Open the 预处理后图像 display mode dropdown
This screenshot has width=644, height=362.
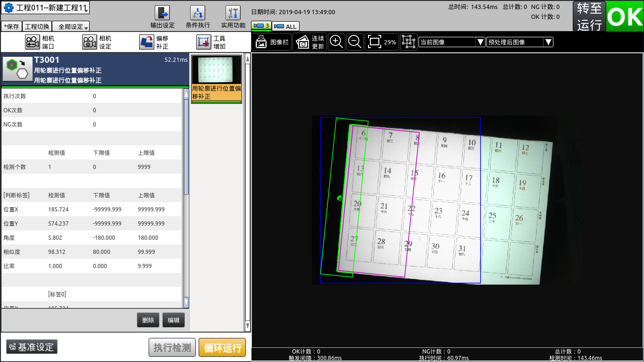tap(520, 42)
